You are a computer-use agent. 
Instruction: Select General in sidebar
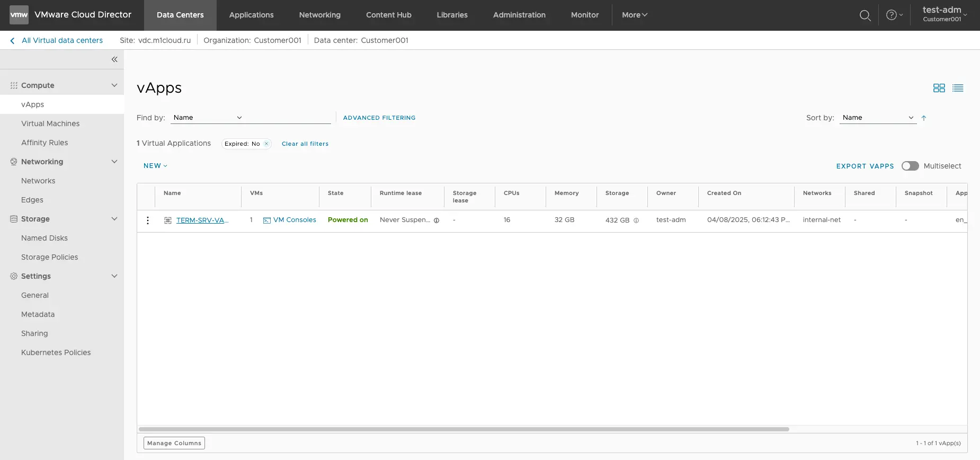click(x=35, y=295)
